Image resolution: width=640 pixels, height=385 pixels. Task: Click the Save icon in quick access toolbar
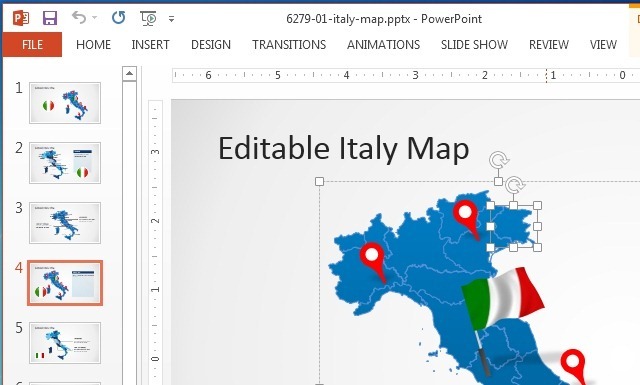[50, 18]
